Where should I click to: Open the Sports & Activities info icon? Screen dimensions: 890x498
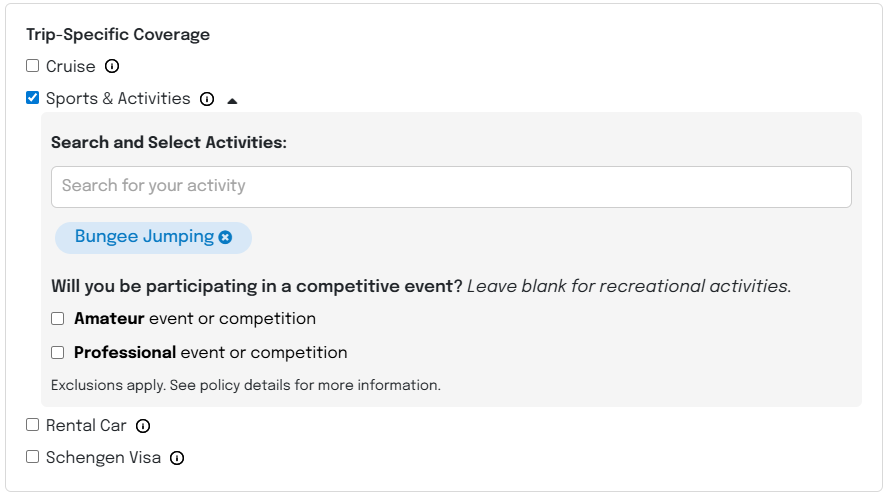click(207, 99)
